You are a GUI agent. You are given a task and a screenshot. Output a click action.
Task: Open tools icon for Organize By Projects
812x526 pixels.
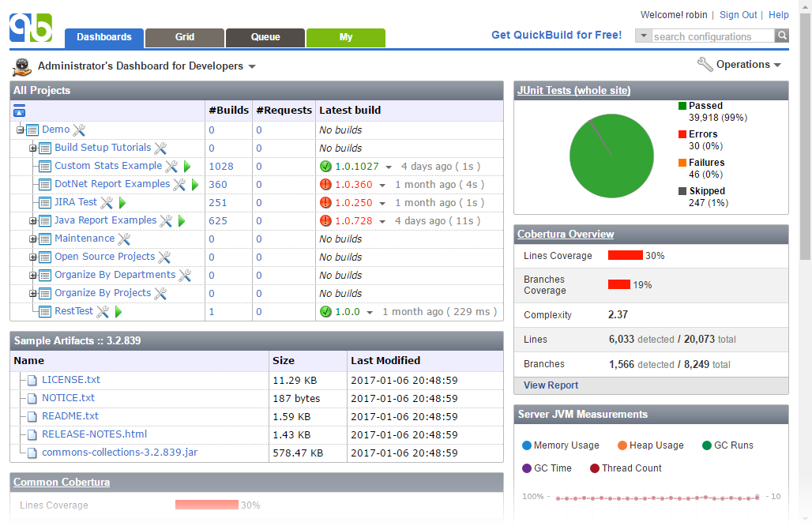[160, 293]
